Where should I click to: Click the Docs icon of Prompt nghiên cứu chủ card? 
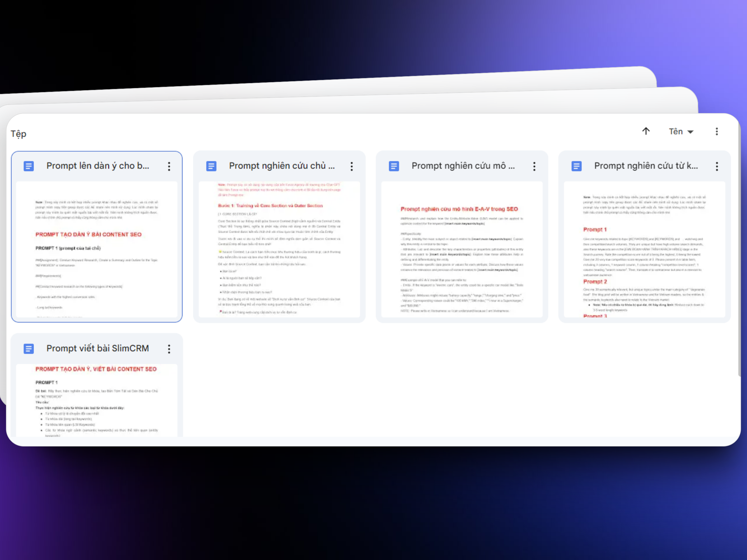tap(211, 166)
